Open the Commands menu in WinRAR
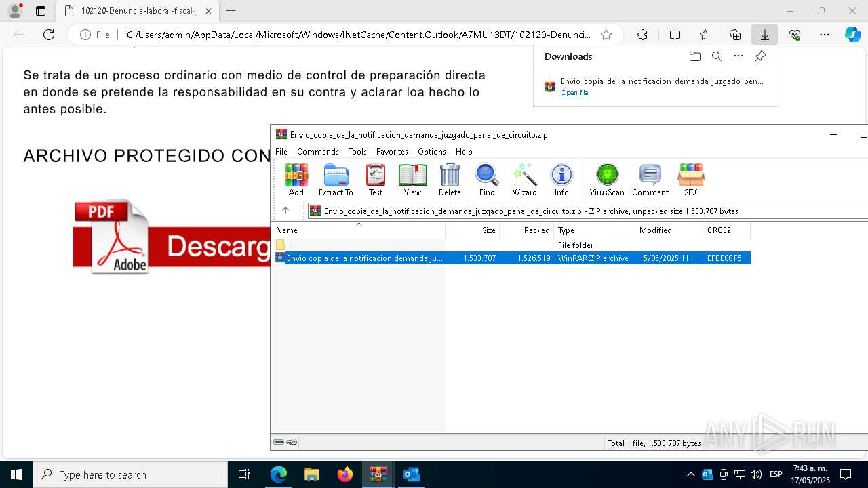The image size is (868, 488). click(318, 152)
